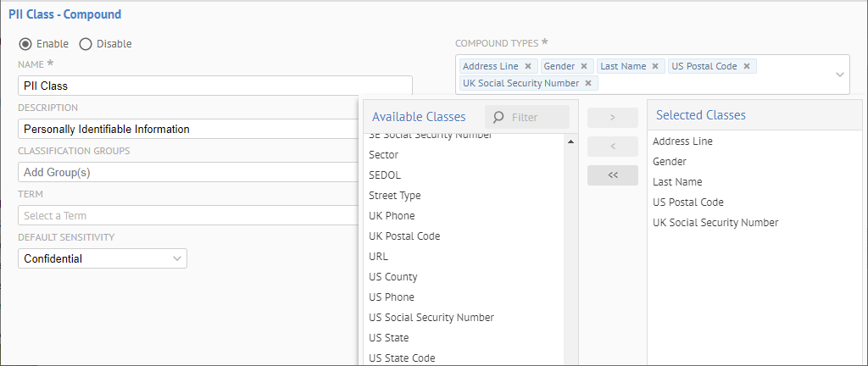Click the move right arrow button
Image resolution: width=868 pixels, height=366 pixels.
coord(612,118)
